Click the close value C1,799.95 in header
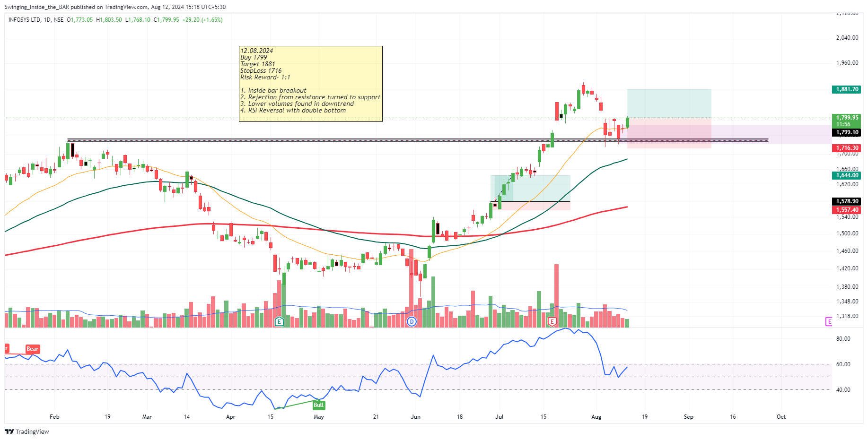This screenshot has width=868, height=440. click(x=167, y=20)
